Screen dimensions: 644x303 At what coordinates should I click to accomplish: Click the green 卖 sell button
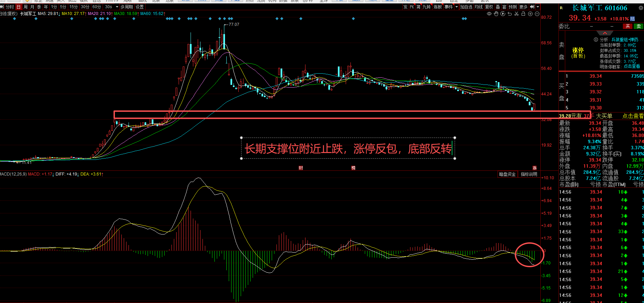pos(639,26)
